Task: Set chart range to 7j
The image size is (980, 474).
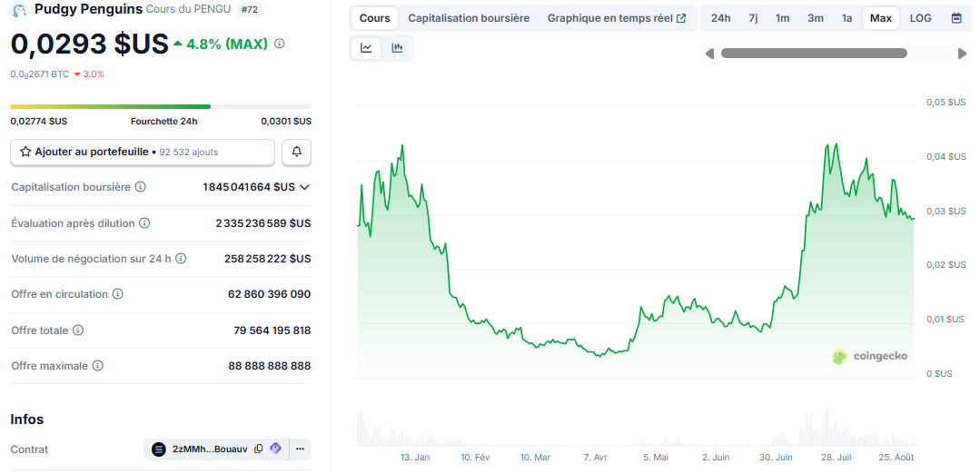Action: tap(753, 18)
